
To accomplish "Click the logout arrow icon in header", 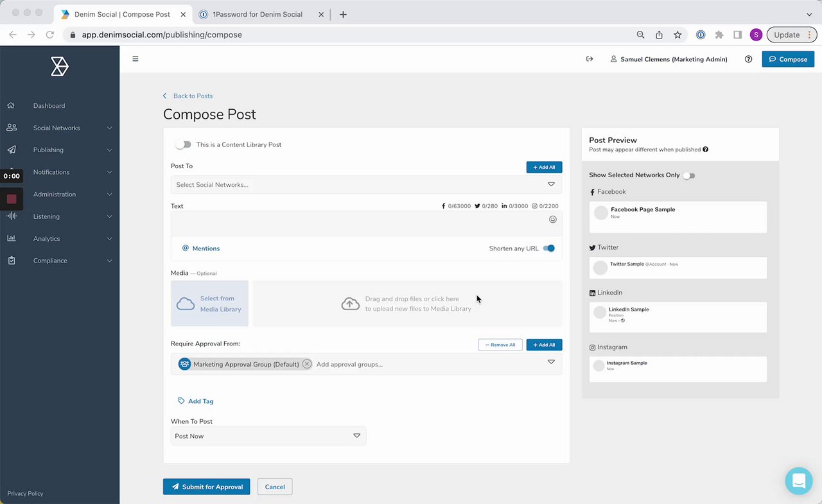I will 590,59.
